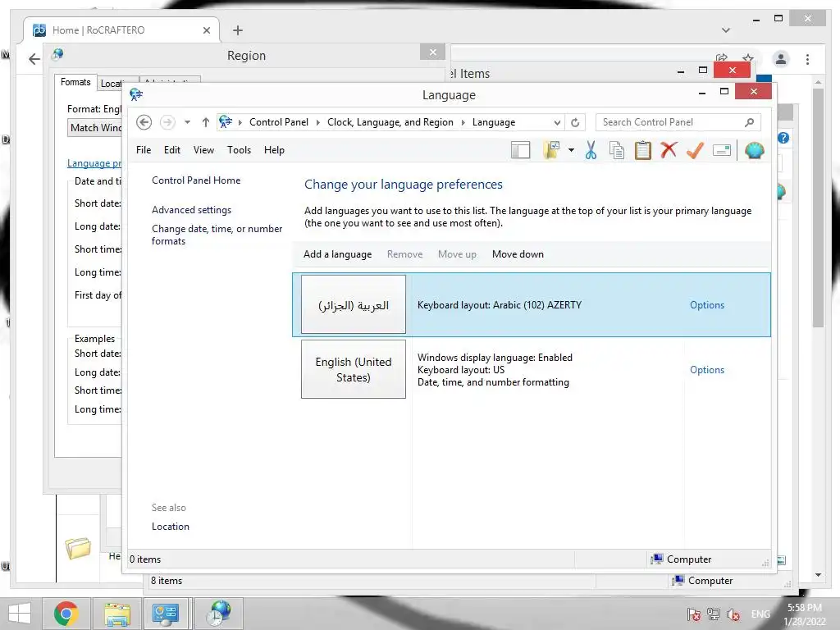Open Change date, time, or number formats
The height and width of the screenshot is (630, 840).
pyautogui.click(x=217, y=235)
